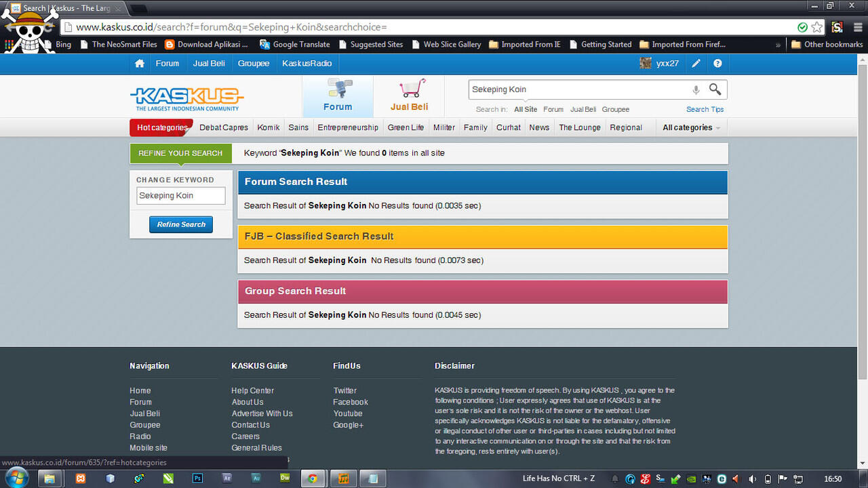This screenshot has width=868, height=488.
Task: Select the Forum section icon
Action: [338, 96]
